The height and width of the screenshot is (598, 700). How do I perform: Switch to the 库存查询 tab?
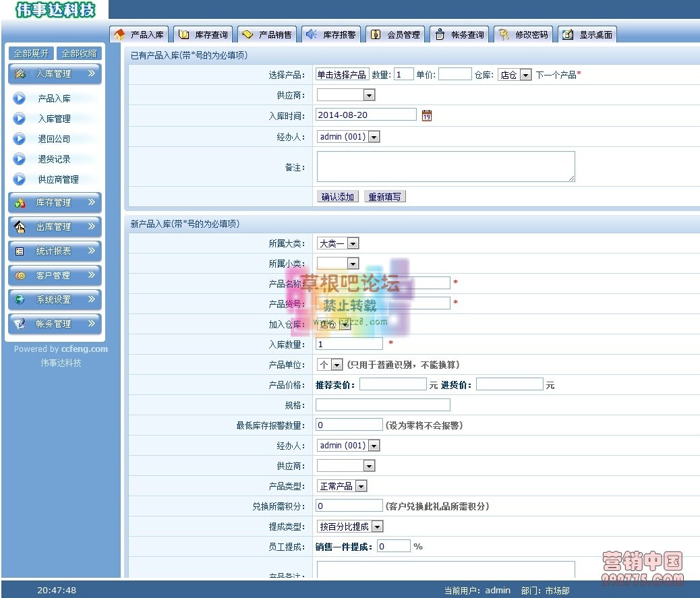[x=202, y=34]
